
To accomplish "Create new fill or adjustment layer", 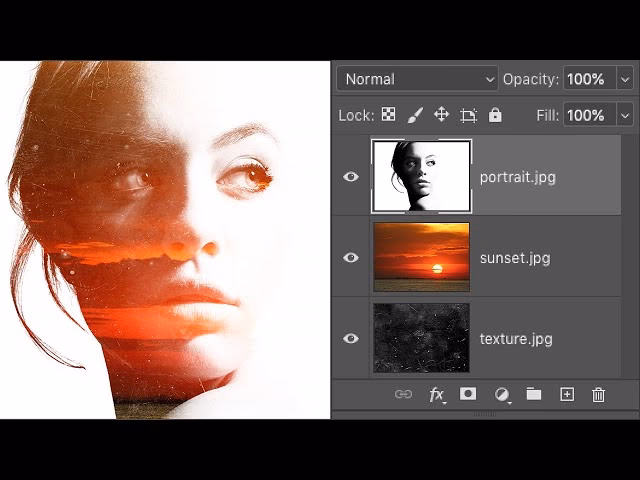I will pyautogui.click(x=502, y=395).
